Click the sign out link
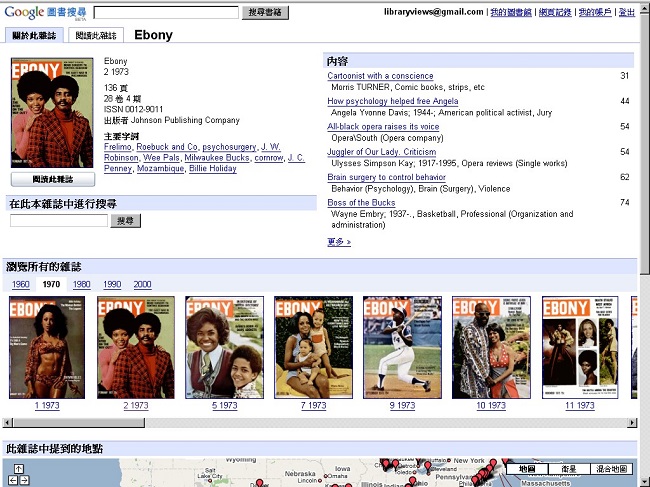Image resolution: width=650 pixels, height=487 pixels. pos(626,12)
